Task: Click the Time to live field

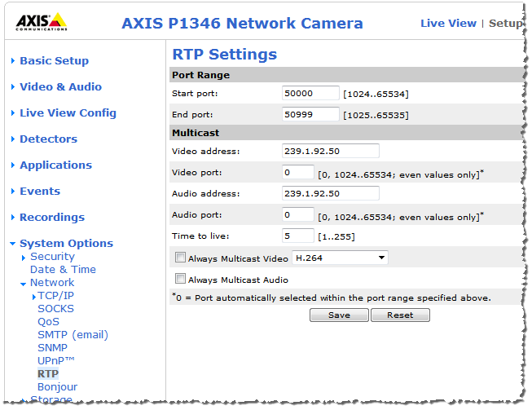Action: point(298,236)
